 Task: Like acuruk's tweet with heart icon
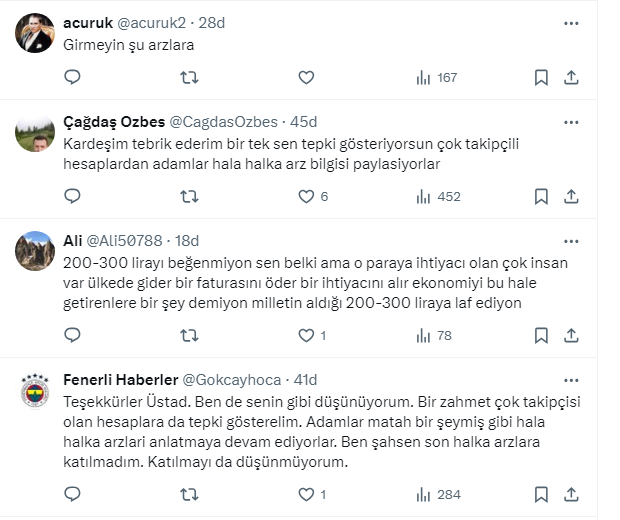click(x=307, y=78)
